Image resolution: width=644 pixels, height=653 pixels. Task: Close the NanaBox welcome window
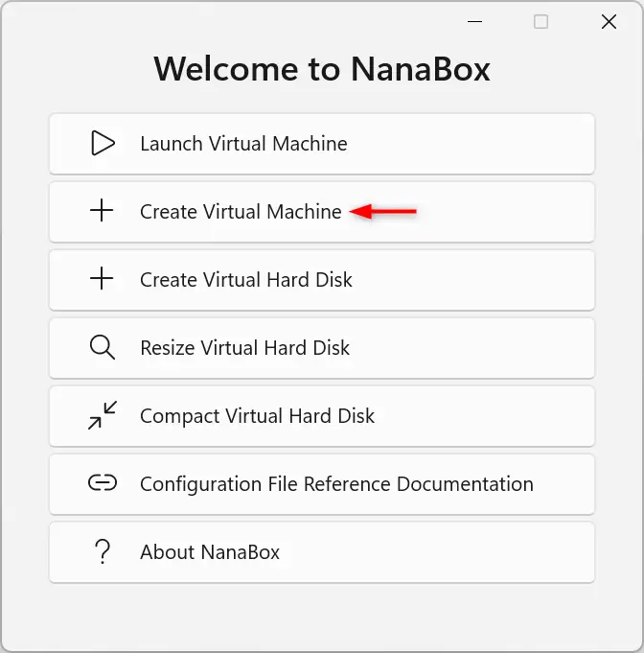tap(609, 22)
